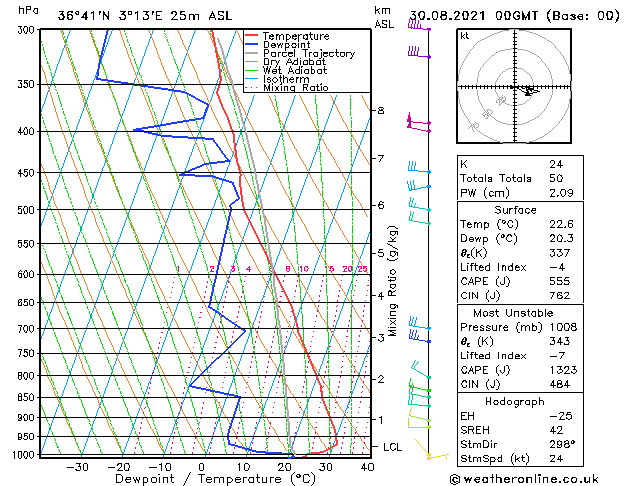Click the 500 hPa pressure axis label

coord(25,210)
